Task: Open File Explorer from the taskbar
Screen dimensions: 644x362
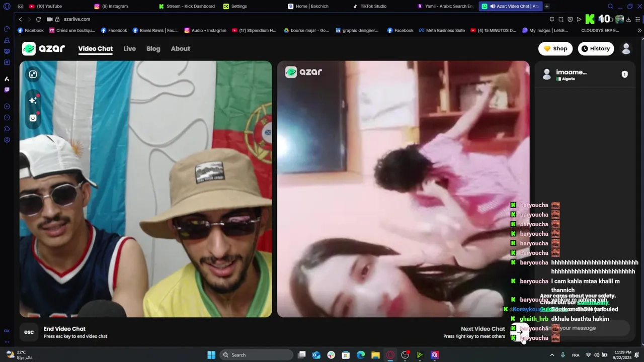Action: pyautogui.click(x=375, y=355)
